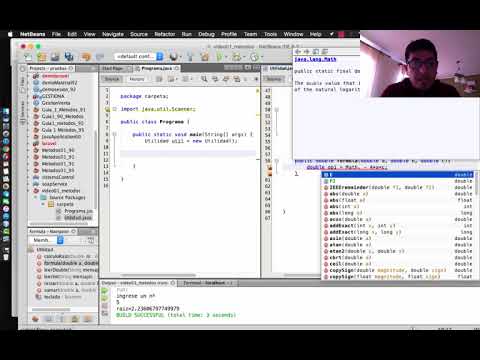Select the soapService project
The width and height of the screenshot is (480, 360).
(x=54, y=184)
